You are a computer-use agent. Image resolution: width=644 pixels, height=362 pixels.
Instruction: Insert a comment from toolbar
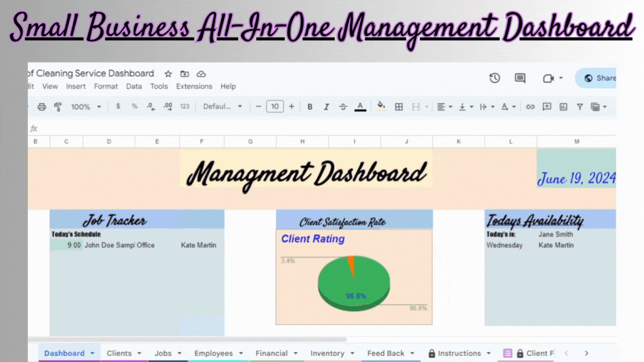547,107
